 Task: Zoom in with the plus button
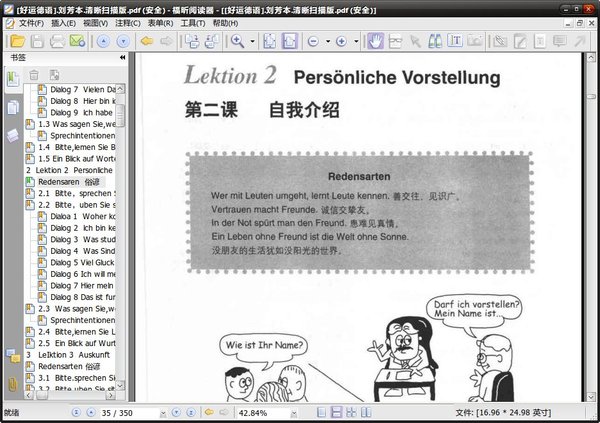pyautogui.click(x=341, y=41)
